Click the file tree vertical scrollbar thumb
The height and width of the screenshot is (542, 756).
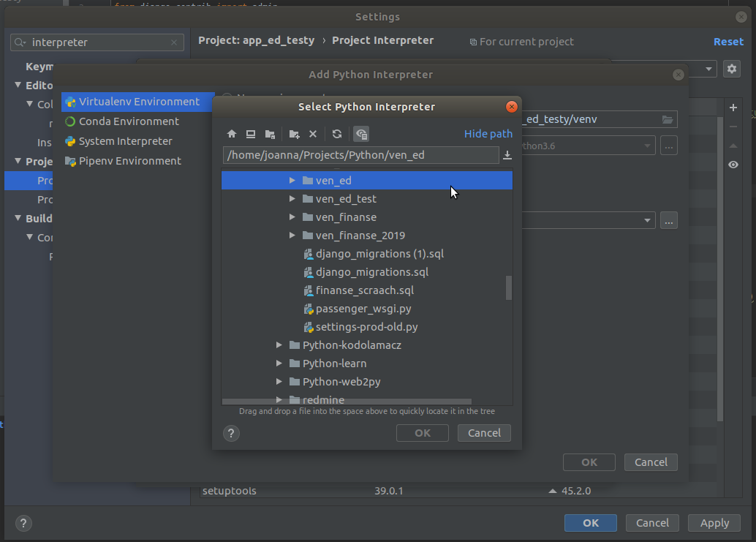click(509, 288)
